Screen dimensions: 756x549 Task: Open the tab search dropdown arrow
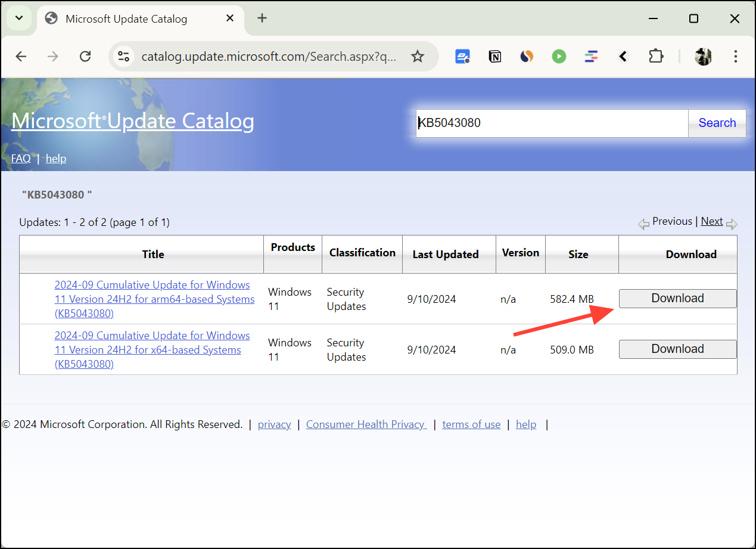(19, 18)
